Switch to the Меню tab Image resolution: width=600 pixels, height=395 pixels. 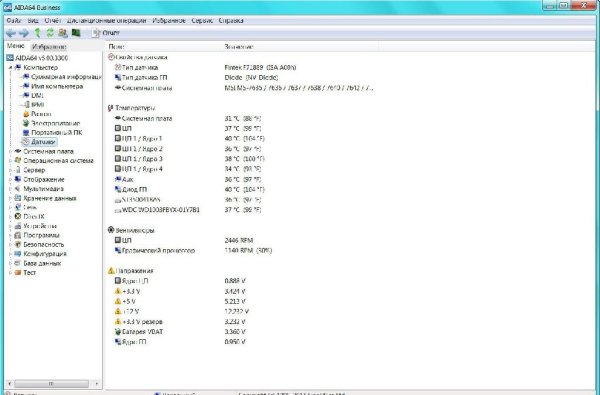tap(16, 46)
